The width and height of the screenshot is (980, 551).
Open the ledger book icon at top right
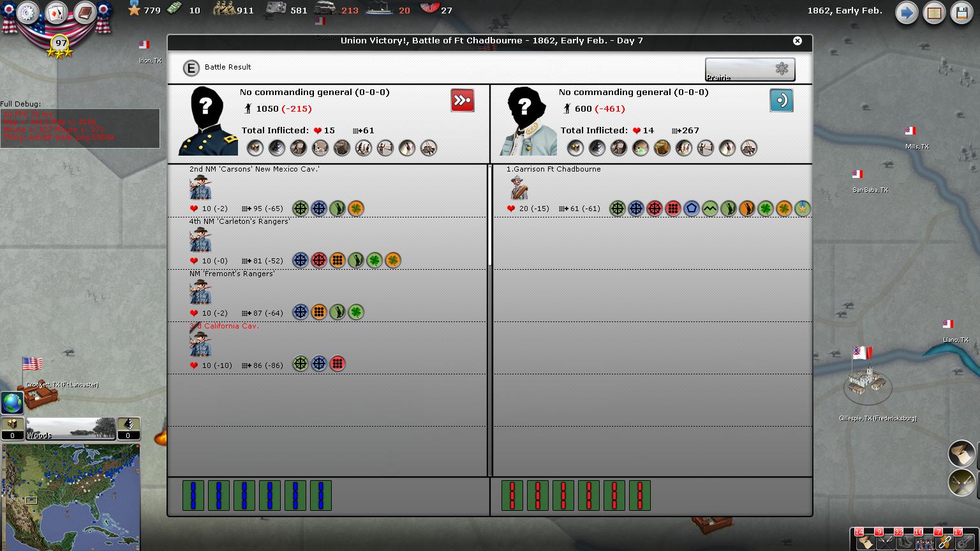[934, 13]
